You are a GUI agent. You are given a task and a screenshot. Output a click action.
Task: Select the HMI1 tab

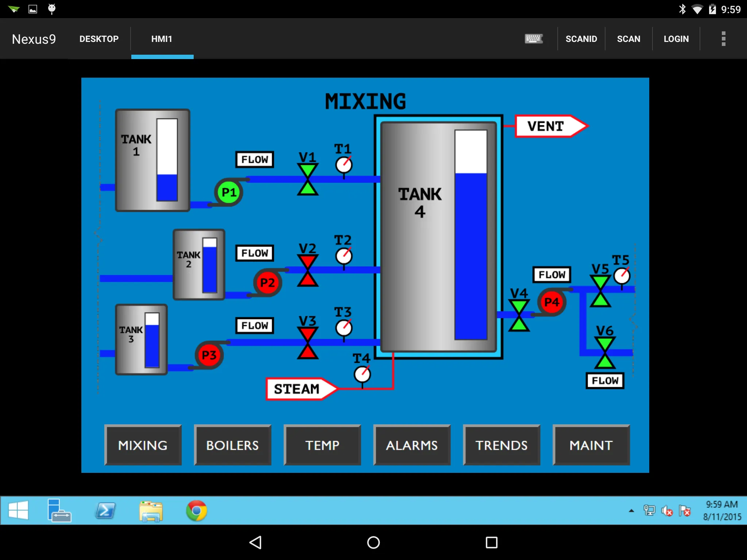click(162, 39)
